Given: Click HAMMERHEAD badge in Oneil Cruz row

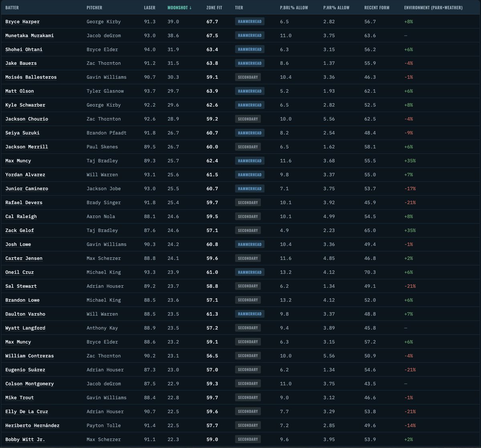Looking at the screenshot, I should click(x=250, y=272).
